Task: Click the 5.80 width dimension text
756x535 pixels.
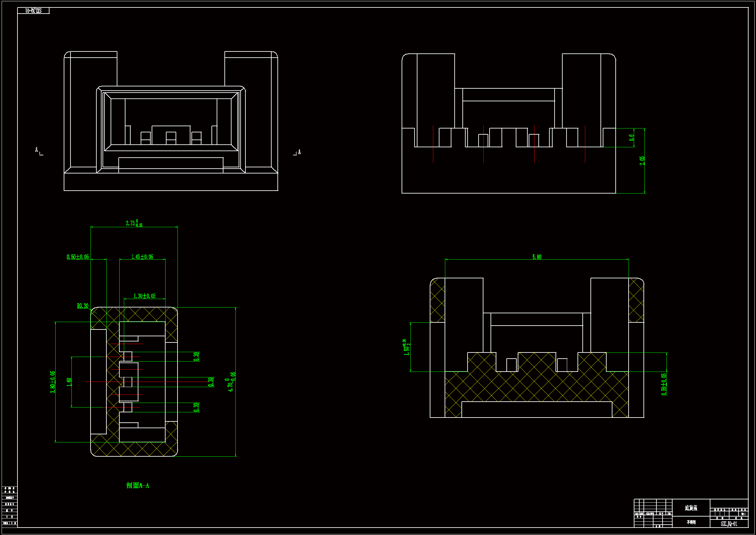Action: (x=537, y=257)
